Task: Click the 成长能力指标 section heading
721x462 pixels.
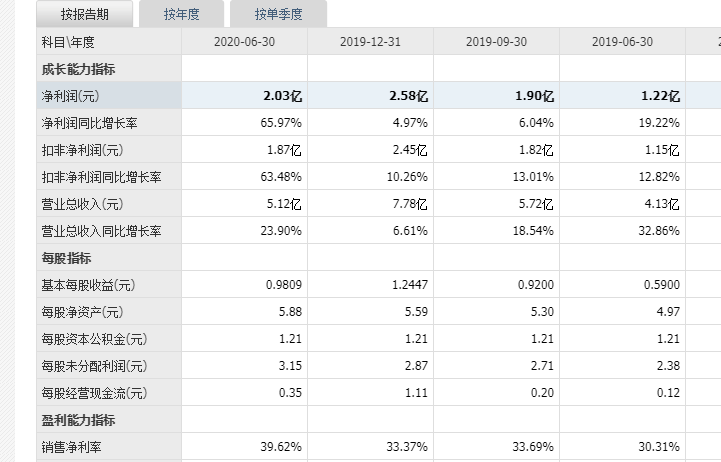Action: coord(78,69)
